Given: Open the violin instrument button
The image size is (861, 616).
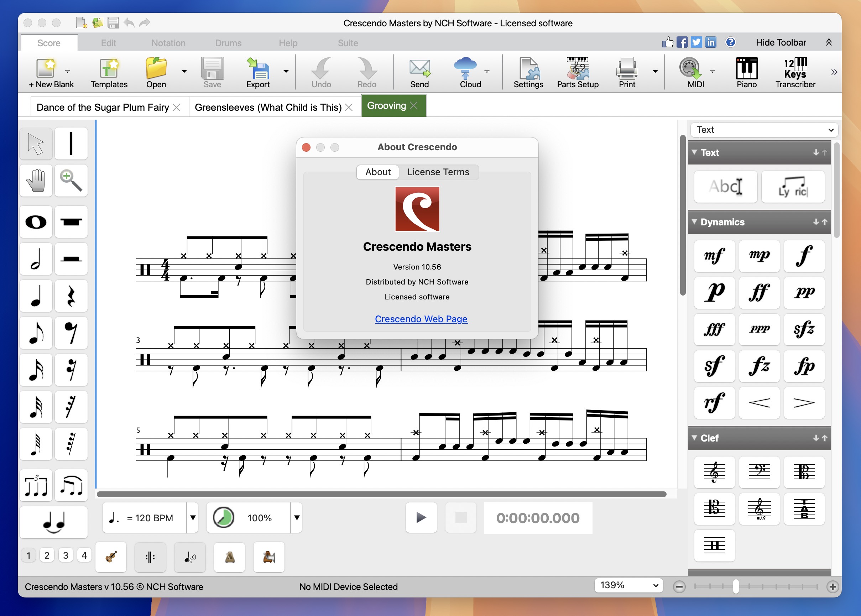Looking at the screenshot, I should pos(111,557).
